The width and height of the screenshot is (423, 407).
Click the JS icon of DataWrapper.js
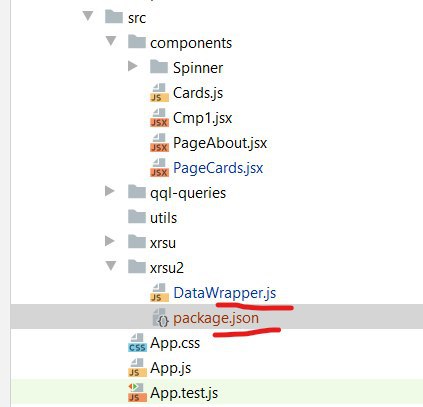click(x=159, y=292)
